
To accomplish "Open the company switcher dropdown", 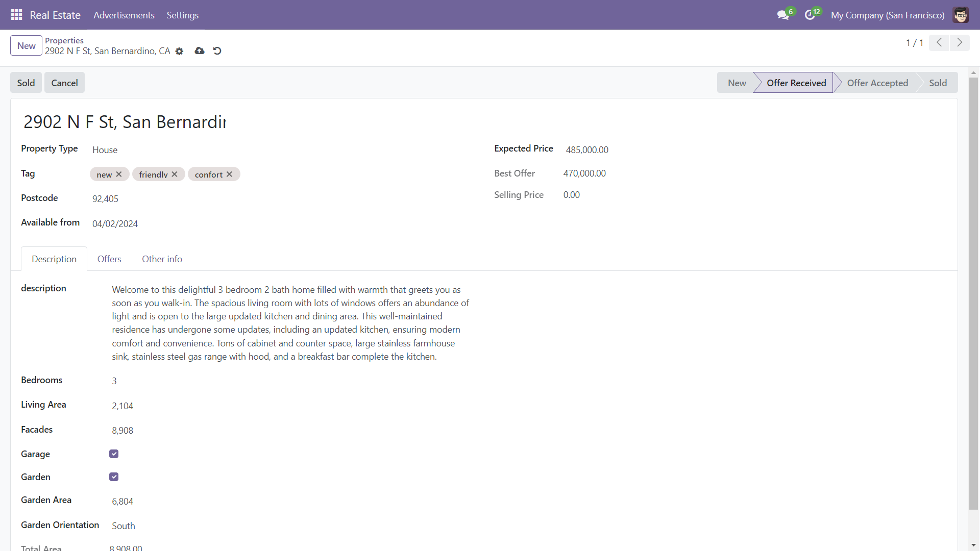I will click(x=887, y=15).
